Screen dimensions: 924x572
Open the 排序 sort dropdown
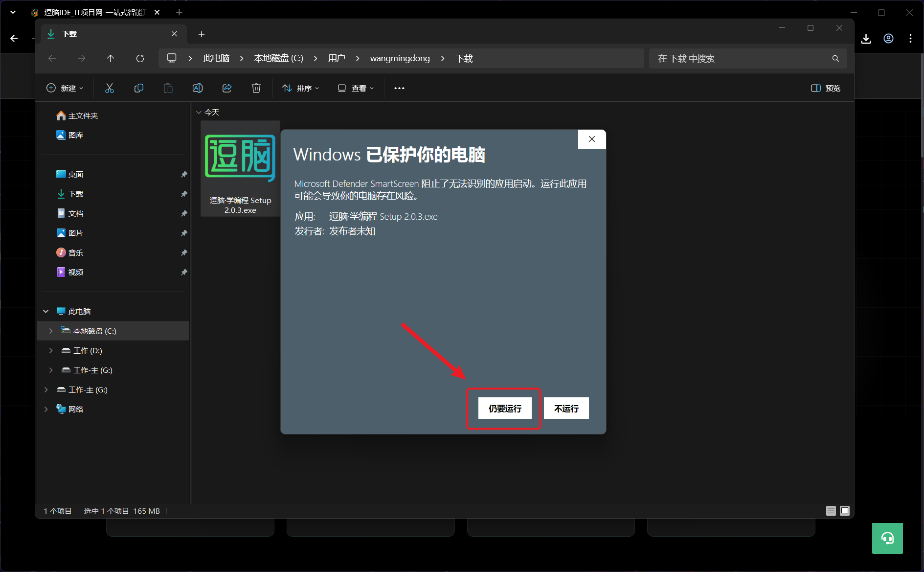point(301,88)
